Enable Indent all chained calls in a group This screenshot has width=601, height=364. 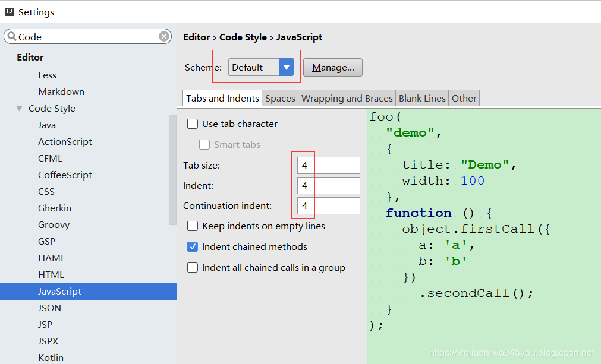[193, 268]
